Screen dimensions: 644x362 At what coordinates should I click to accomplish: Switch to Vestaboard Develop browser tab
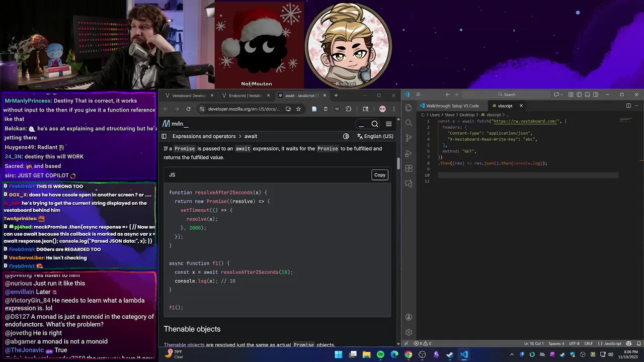pyautogui.click(x=190, y=96)
